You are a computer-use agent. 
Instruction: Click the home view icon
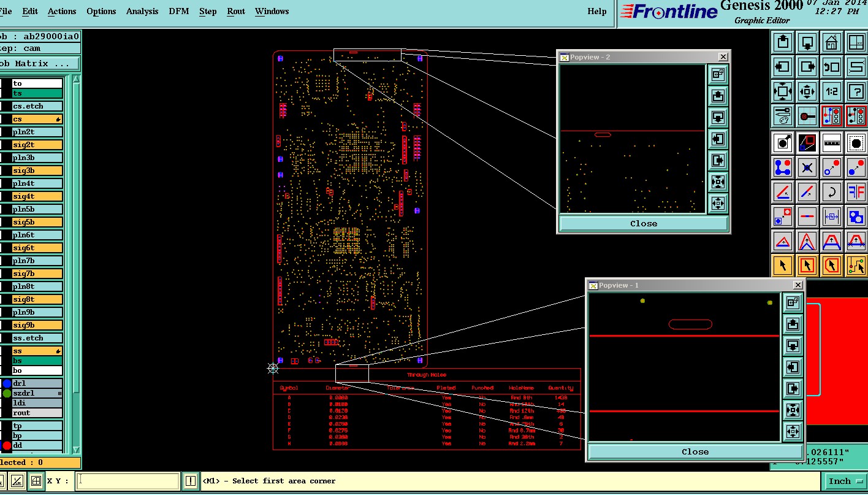(x=832, y=42)
